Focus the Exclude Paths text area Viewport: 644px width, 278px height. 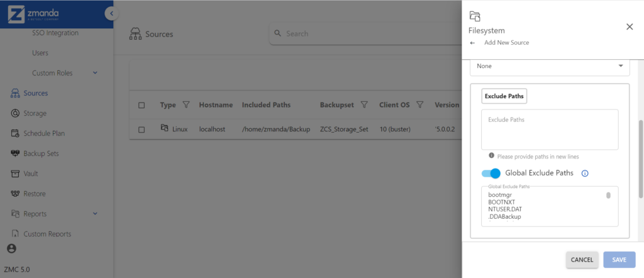pyautogui.click(x=550, y=130)
